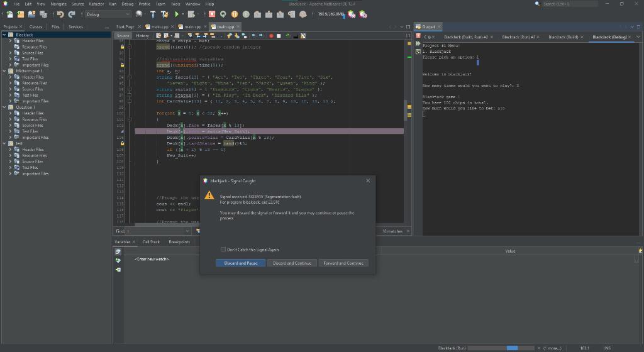Click the Build Project hammer icon

tap(153, 14)
